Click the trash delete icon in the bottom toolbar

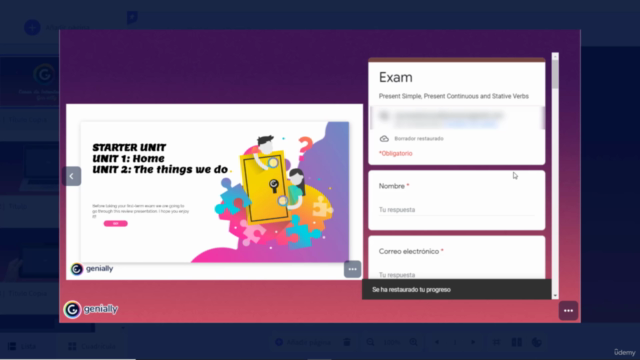coord(347,342)
